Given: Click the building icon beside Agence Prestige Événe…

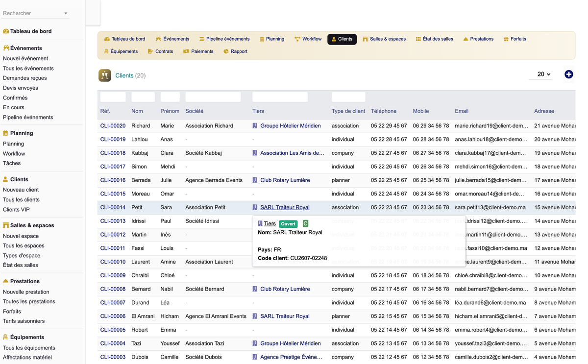Looking at the screenshot, I should (255, 357).
